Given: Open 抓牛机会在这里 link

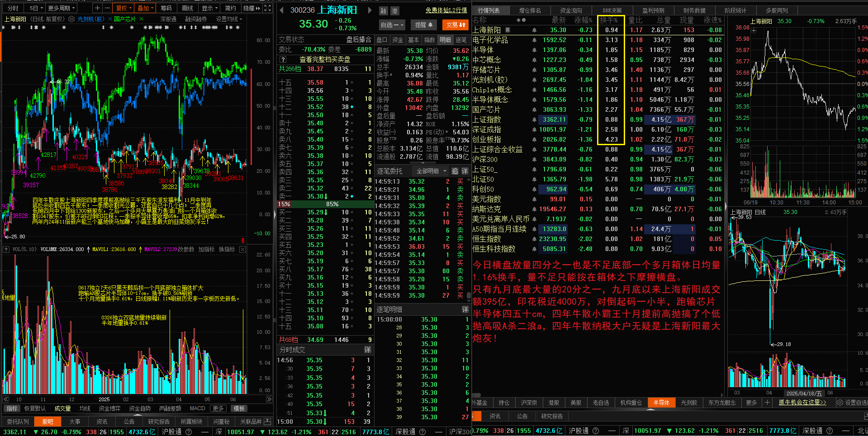Looking at the screenshot, I should point(802,403).
